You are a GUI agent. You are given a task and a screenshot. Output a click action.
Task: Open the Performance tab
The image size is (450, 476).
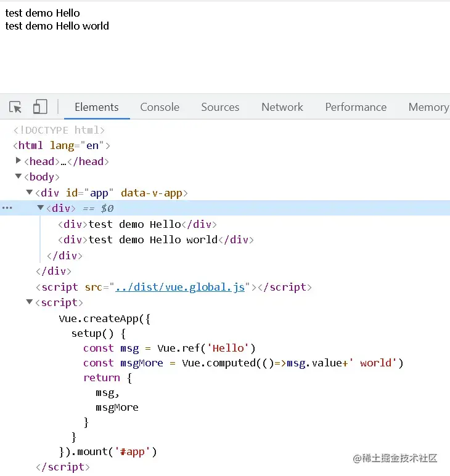click(356, 107)
